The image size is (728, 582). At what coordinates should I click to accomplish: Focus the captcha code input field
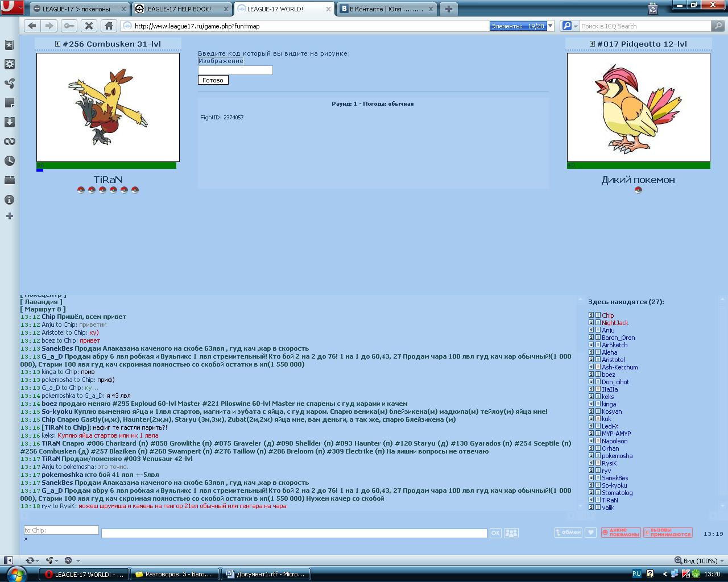235,70
